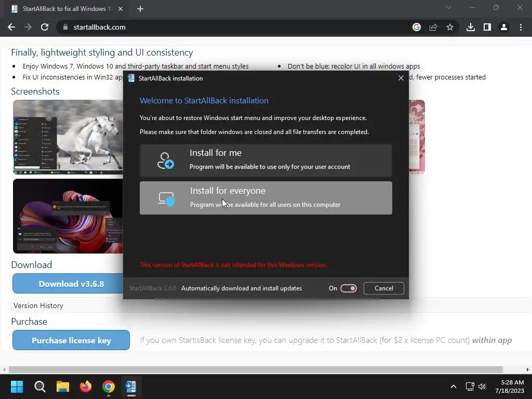Close the StartAllBack browser tab
The height and width of the screenshot is (399, 532).
(x=121, y=9)
